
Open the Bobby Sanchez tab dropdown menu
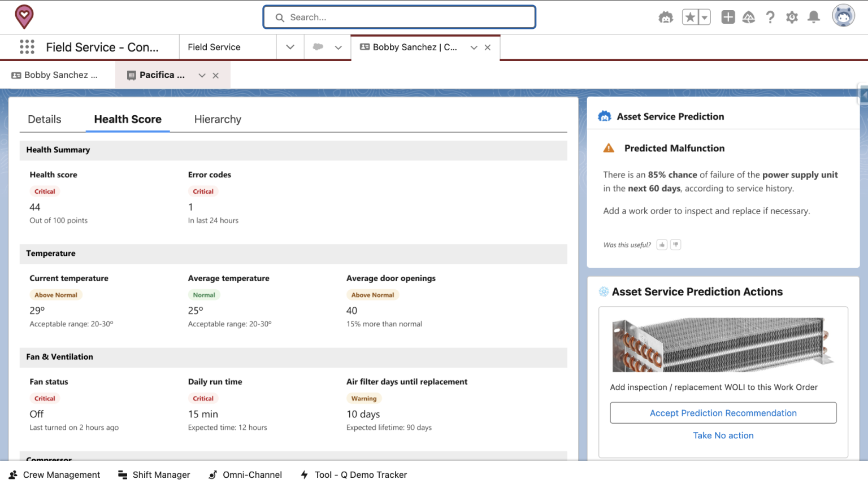point(474,47)
